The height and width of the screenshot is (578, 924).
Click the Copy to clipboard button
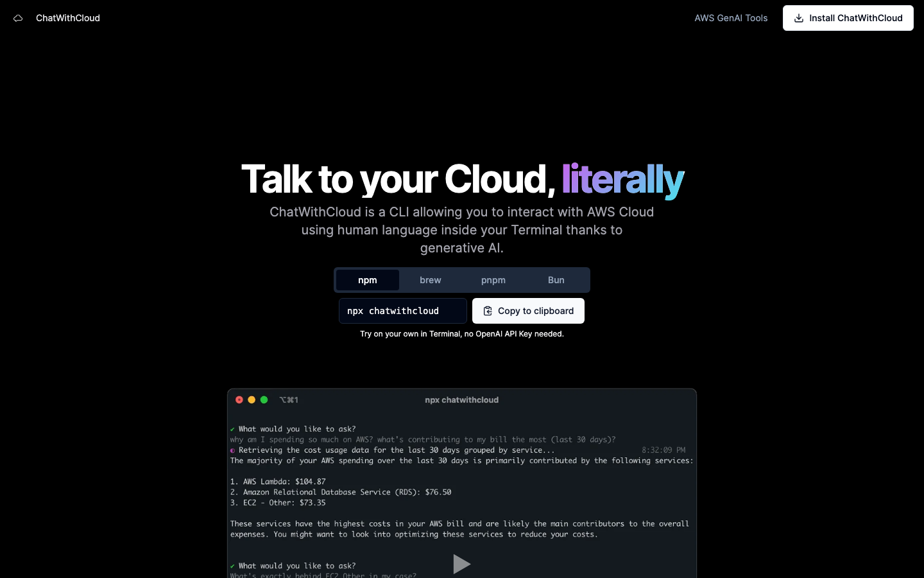(x=528, y=311)
